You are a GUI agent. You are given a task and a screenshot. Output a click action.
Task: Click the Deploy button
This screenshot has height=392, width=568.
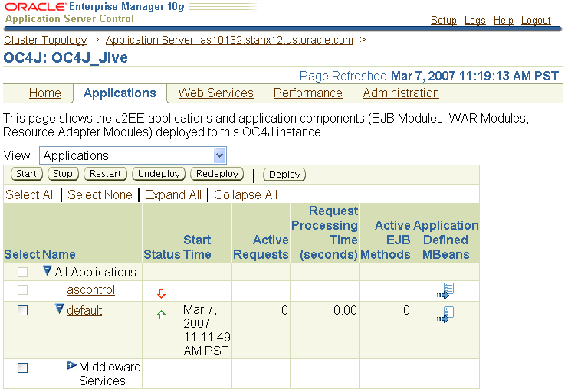[284, 175]
